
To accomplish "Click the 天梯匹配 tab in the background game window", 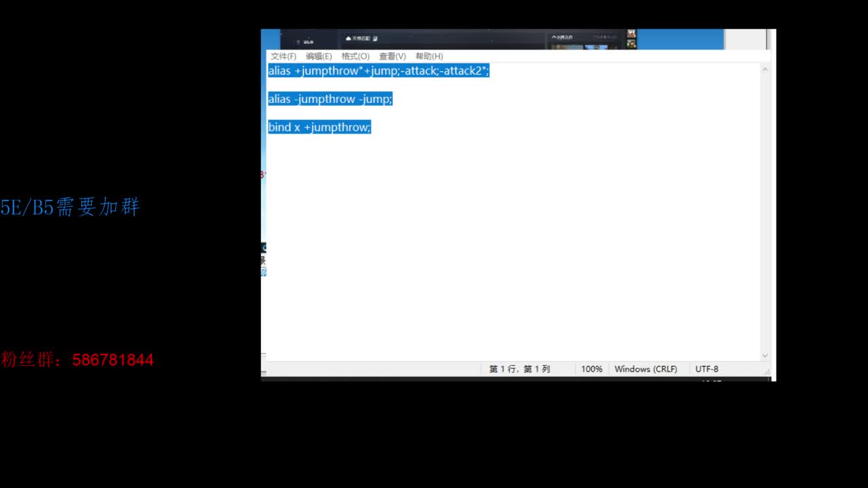I will 361,39.
